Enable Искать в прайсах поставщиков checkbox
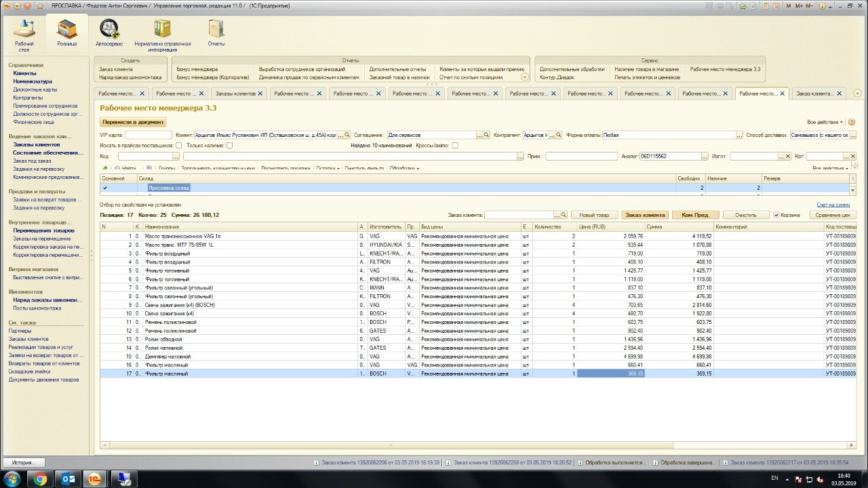Screen dimensions: 868x488 click(x=178, y=146)
